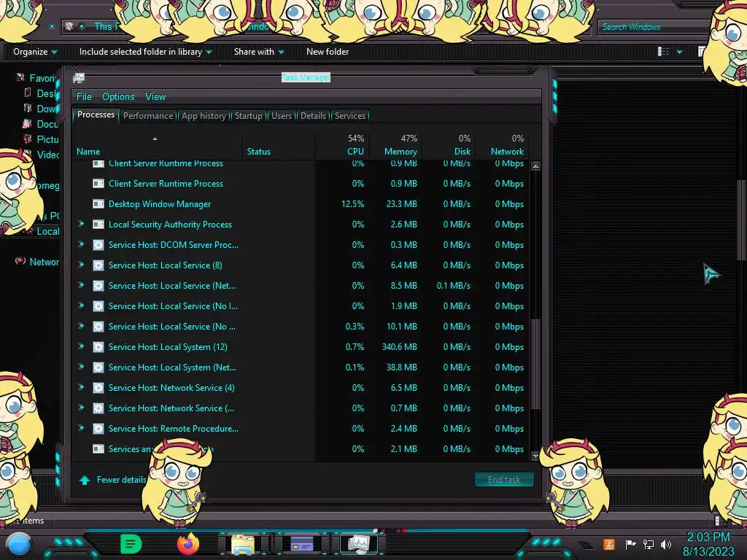The height and width of the screenshot is (560, 747).
Task: Click New folder in the Explorer toolbar
Action: 328,52
